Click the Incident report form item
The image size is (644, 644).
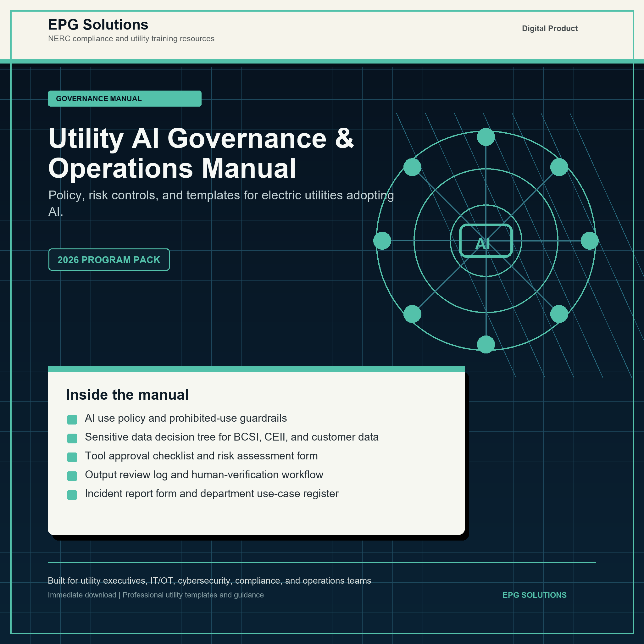212,494
